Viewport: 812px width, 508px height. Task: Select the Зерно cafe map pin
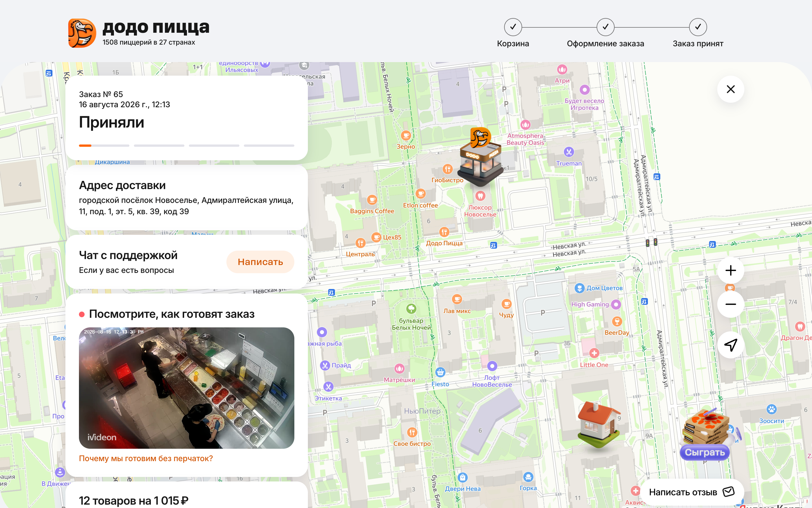(x=406, y=135)
